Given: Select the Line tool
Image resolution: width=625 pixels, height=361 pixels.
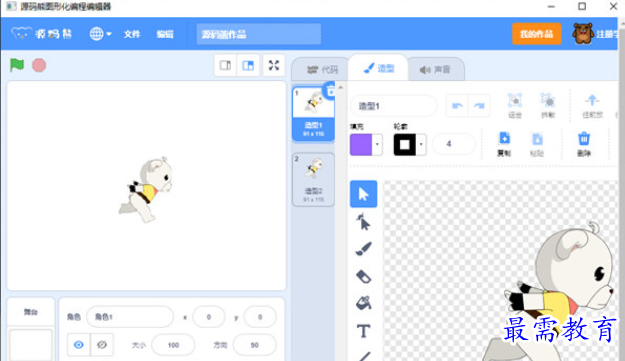Looking at the screenshot, I should (x=364, y=356).
